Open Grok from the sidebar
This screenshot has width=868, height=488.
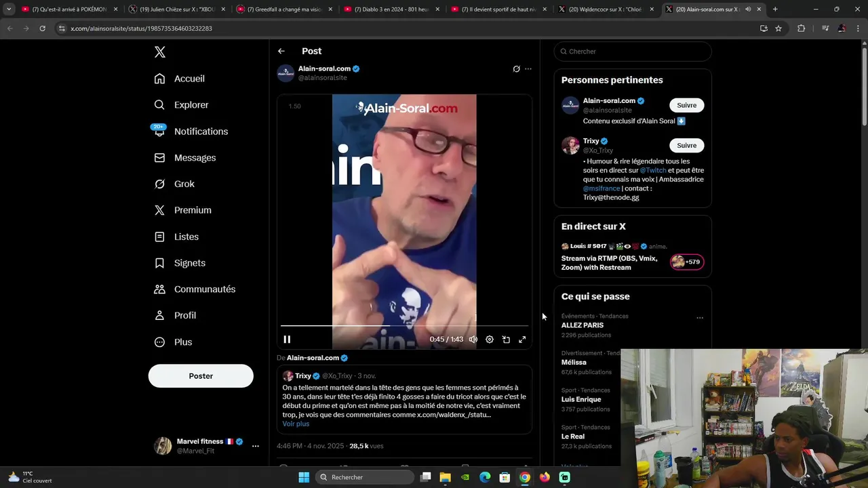(174, 184)
